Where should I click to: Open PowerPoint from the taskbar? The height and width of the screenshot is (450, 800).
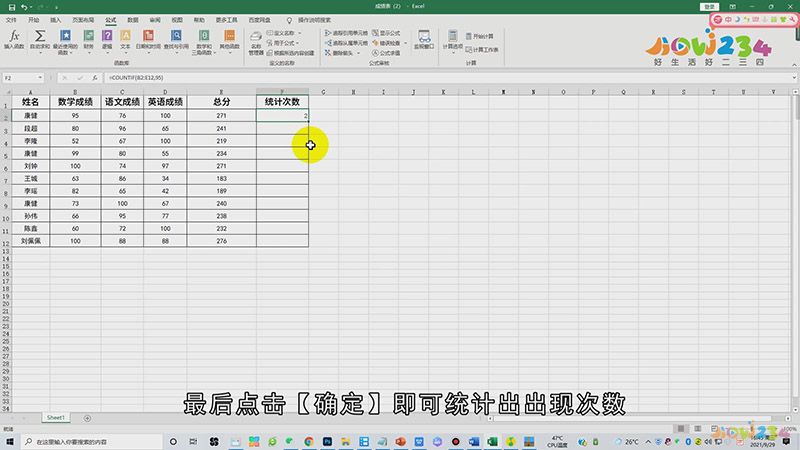pyautogui.click(x=401, y=442)
